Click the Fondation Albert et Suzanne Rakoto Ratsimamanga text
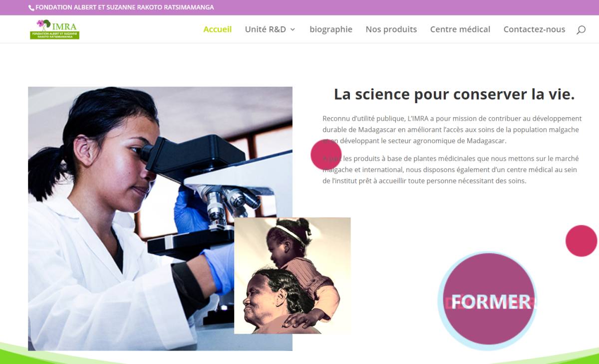The width and height of the screenshot is (599, 364). click(125, 7)
